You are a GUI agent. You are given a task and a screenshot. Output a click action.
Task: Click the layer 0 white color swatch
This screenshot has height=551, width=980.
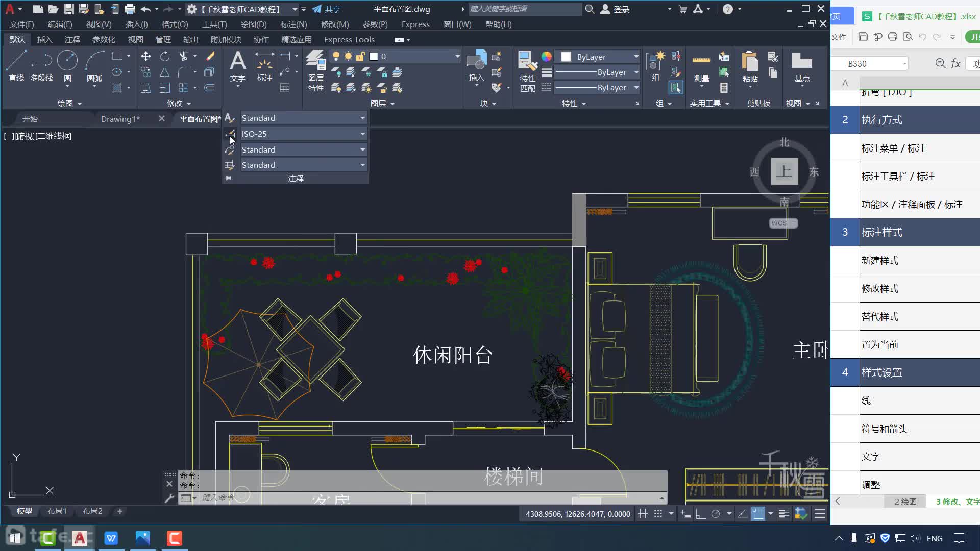pyautogui.click(x=374, y=56)
